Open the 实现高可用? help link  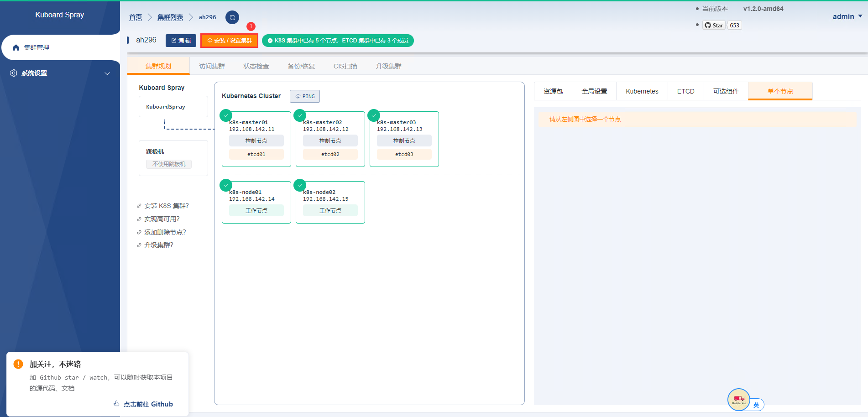tap(158, 219)
